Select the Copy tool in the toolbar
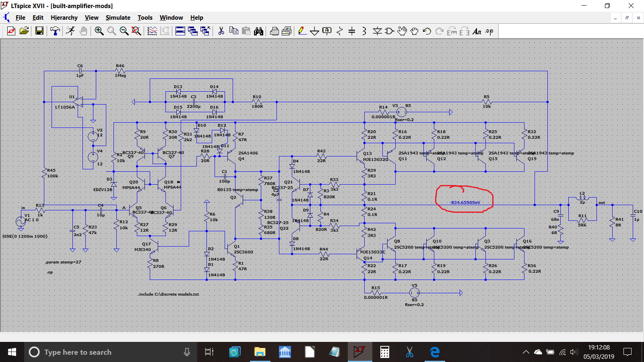Screen dimensions: 644x362 click(233, 31)
